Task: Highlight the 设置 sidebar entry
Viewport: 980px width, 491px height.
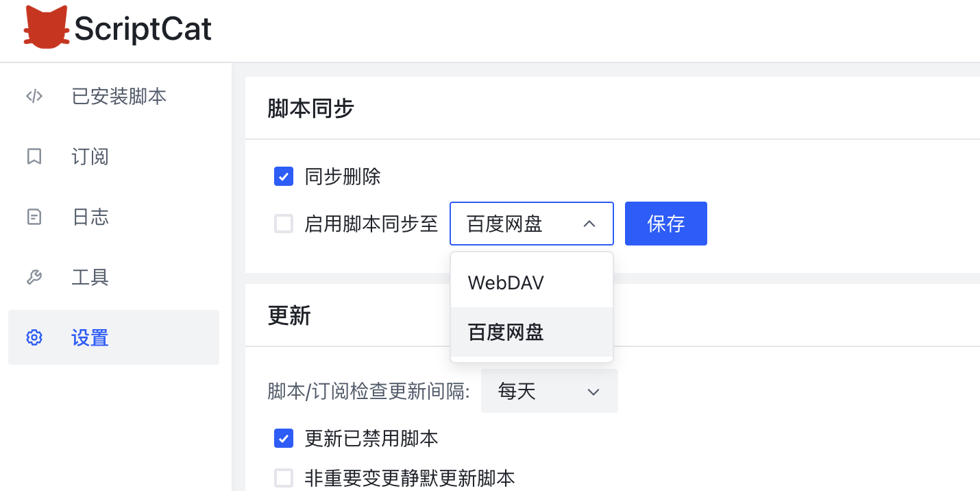Action: 90,337
